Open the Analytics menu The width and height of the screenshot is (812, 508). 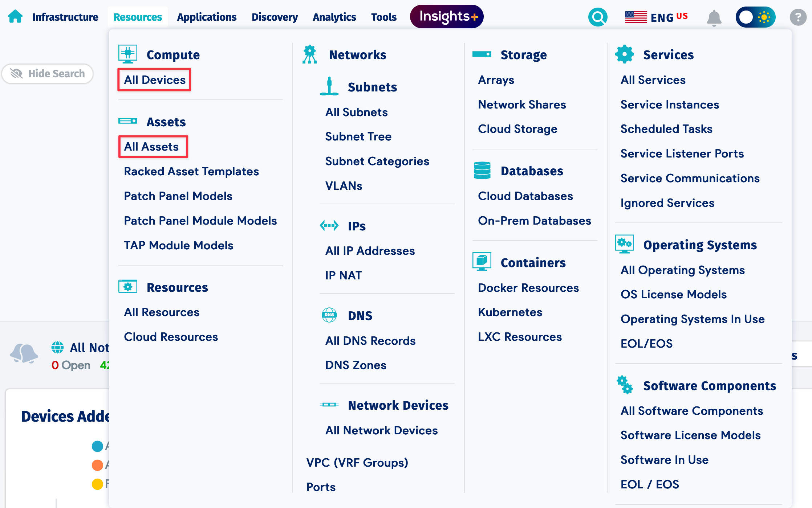(334, 17)
